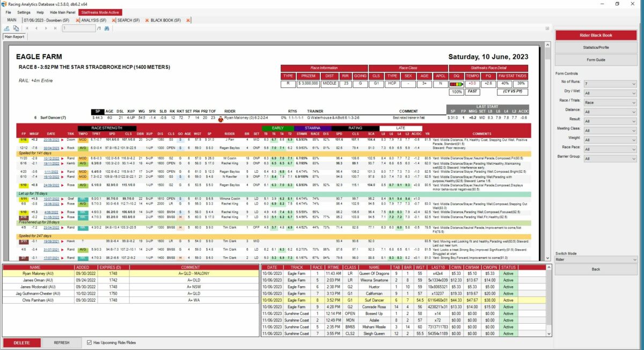Jump to last page with navigation icon
Image resolution: width=644 pixels, height=350 pixels.
coord(55,28)
